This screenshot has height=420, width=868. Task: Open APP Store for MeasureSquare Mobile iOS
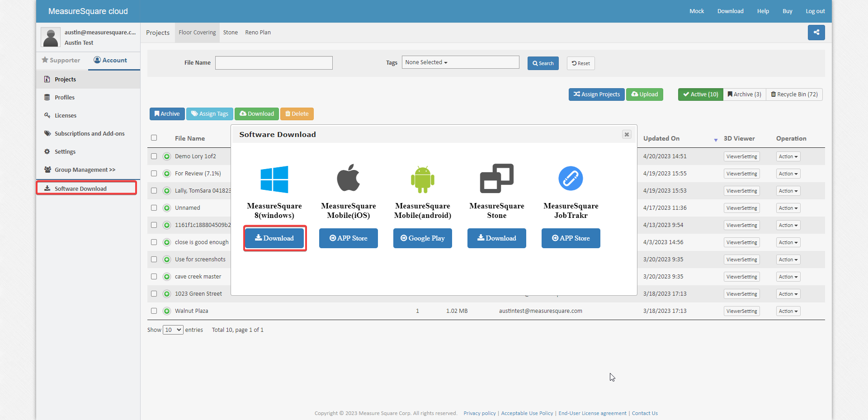[349, 238]
